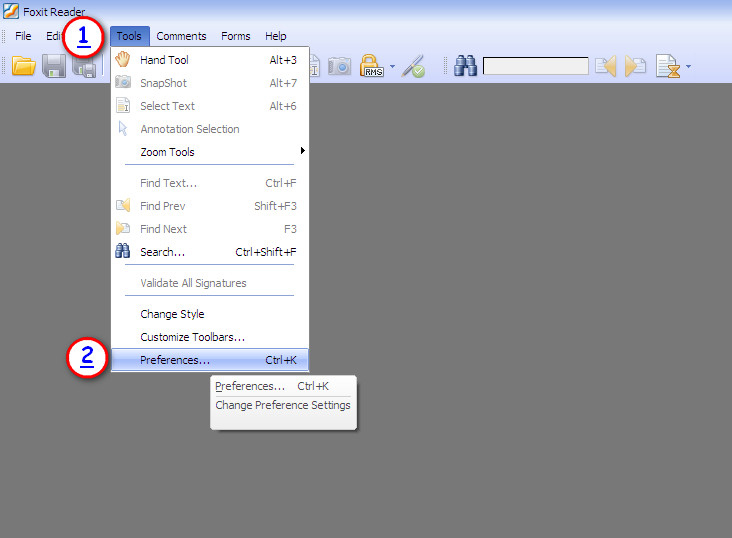
Task: Click the RMS padlock toolbar icon
Action: tap(371, 67)
